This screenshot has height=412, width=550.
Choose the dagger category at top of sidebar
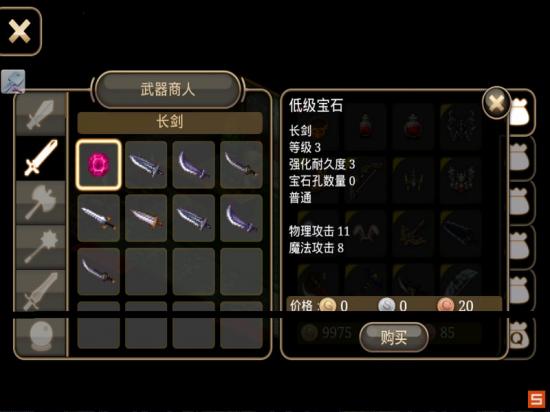coord(41,114)
